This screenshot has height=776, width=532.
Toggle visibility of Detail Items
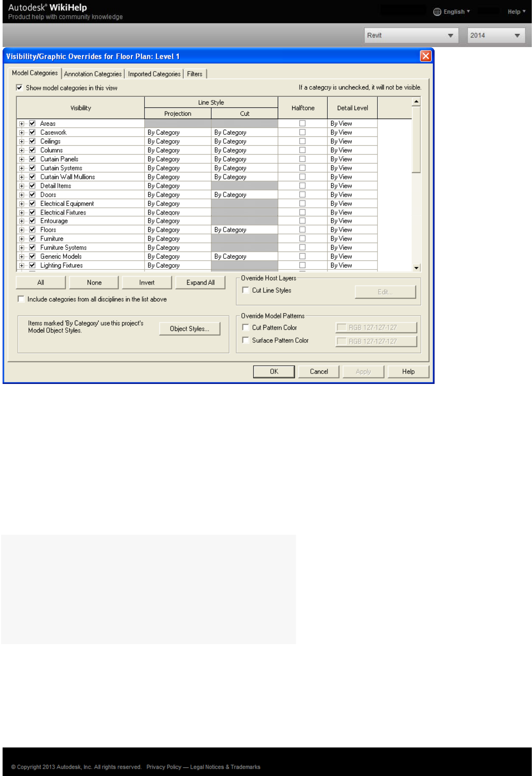(32, 186)
